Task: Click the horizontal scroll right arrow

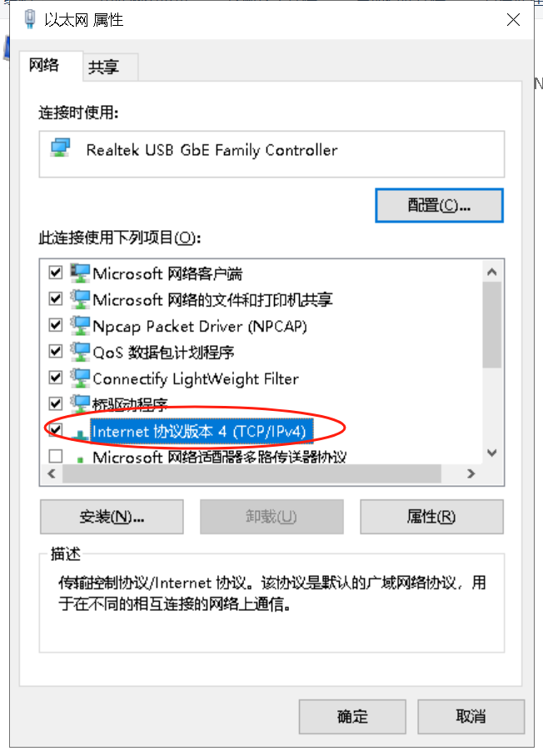Action: coord(471,474)
